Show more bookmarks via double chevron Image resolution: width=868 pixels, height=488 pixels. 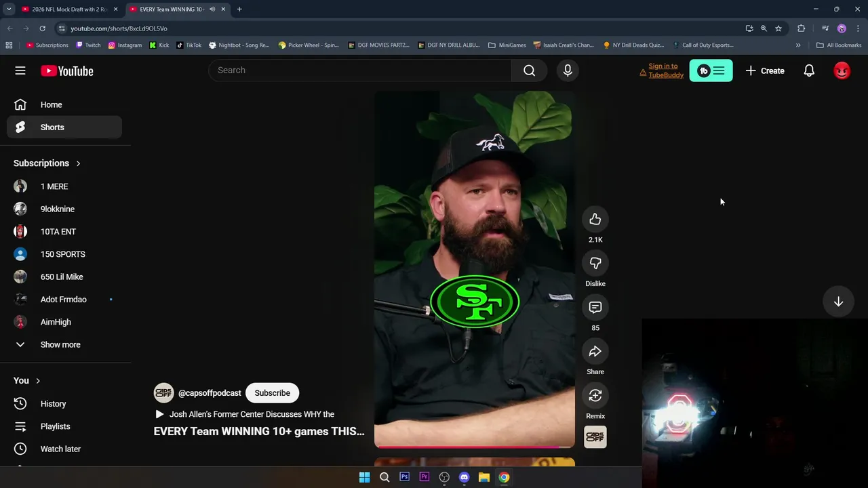click(798, 45)
